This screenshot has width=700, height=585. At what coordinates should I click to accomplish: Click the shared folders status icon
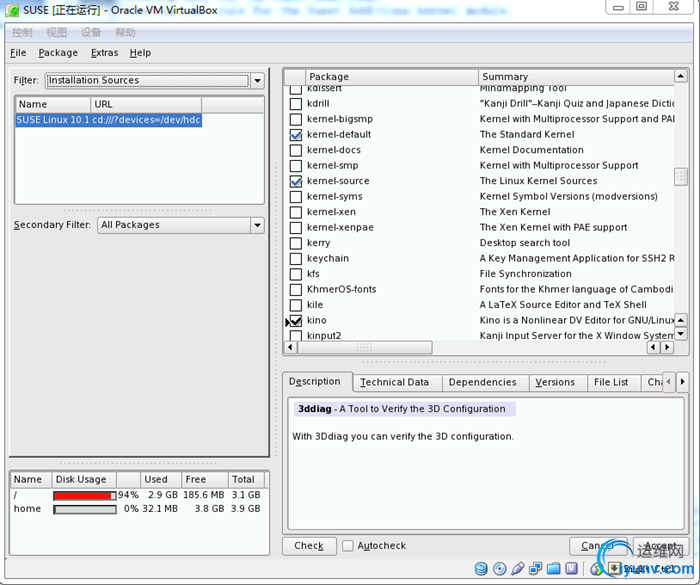tap(554, 568)
